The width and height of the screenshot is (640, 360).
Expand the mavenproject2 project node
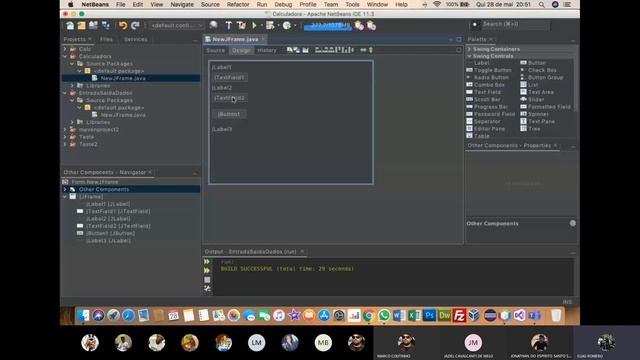[x=65, y=129]
